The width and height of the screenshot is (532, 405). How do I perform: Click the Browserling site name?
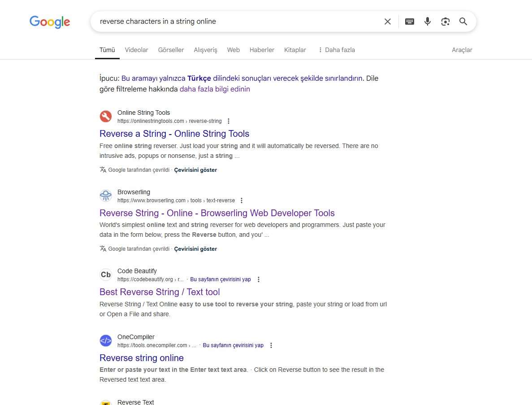click(x=134, y=192)
